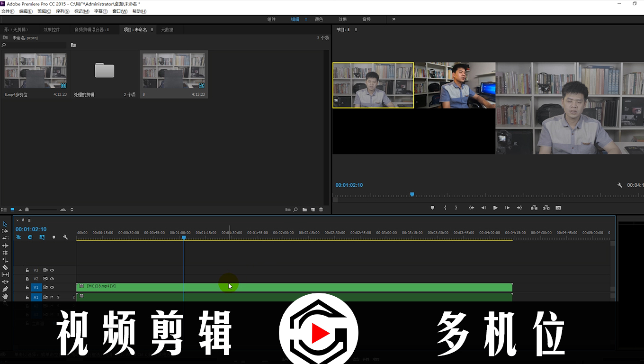Add a marker in the Program Monitor
The width and height of the screenshot is (644, 364).
coord(432,208)
